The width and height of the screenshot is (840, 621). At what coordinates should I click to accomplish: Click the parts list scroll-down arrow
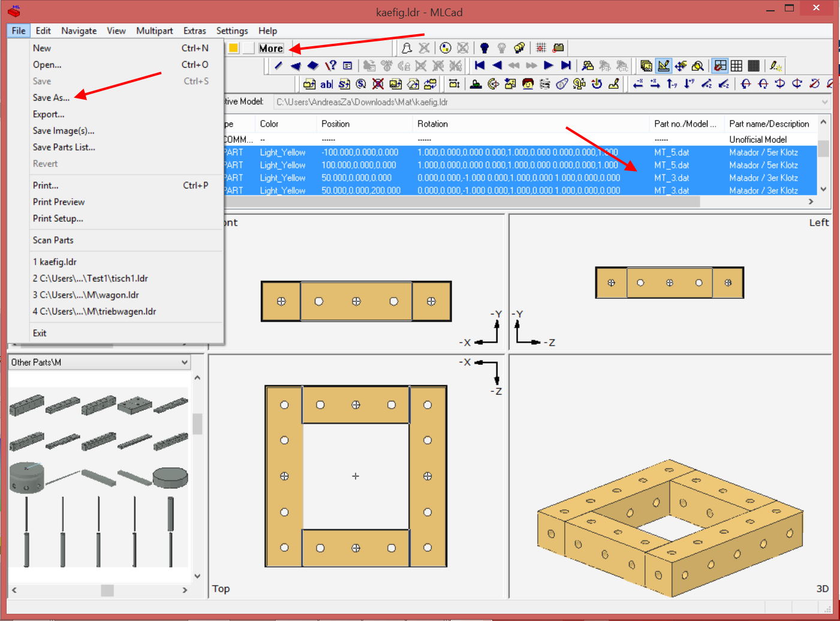click(x=197, y=576)
